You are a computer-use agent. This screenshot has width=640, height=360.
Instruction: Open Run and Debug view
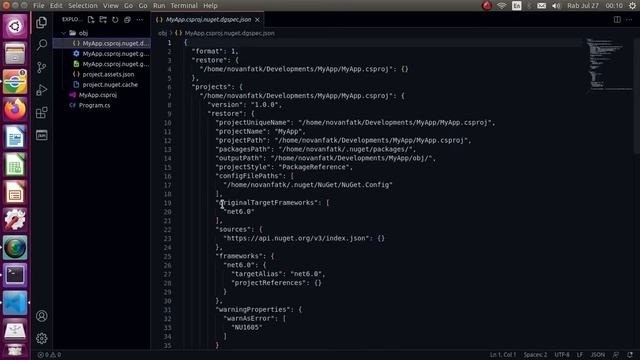coord(42,90)
